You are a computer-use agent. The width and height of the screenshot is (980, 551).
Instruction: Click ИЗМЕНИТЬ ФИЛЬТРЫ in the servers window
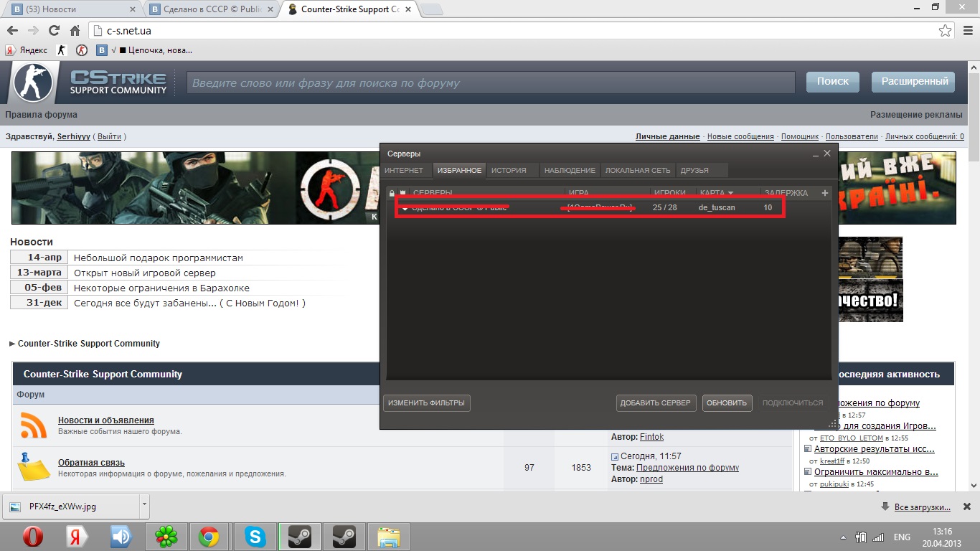[x=426, y=402]
